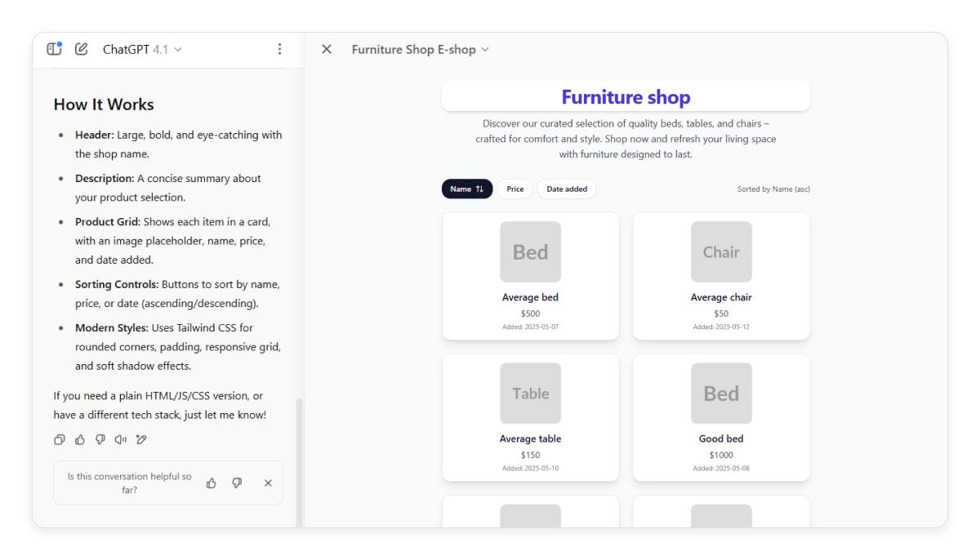Click the Average chair product name
The width and height of the screenshot is (980, 560).
click(x=721, y=297)
